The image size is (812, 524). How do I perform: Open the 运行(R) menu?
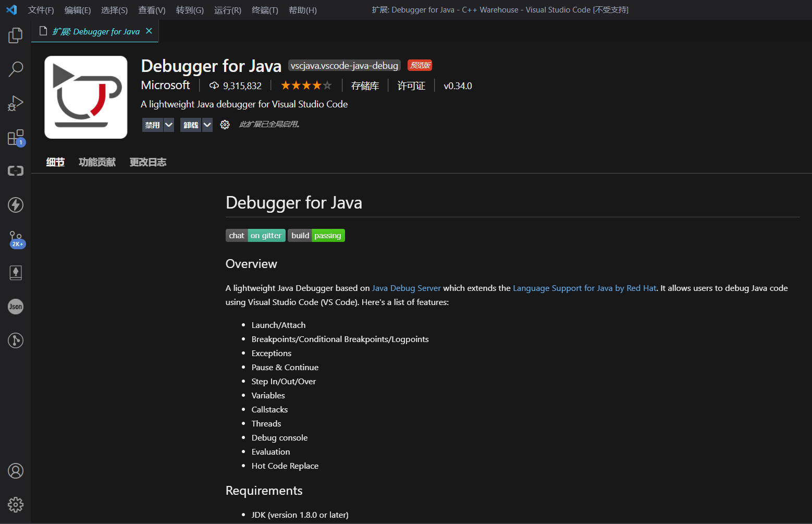pos(228,10)
